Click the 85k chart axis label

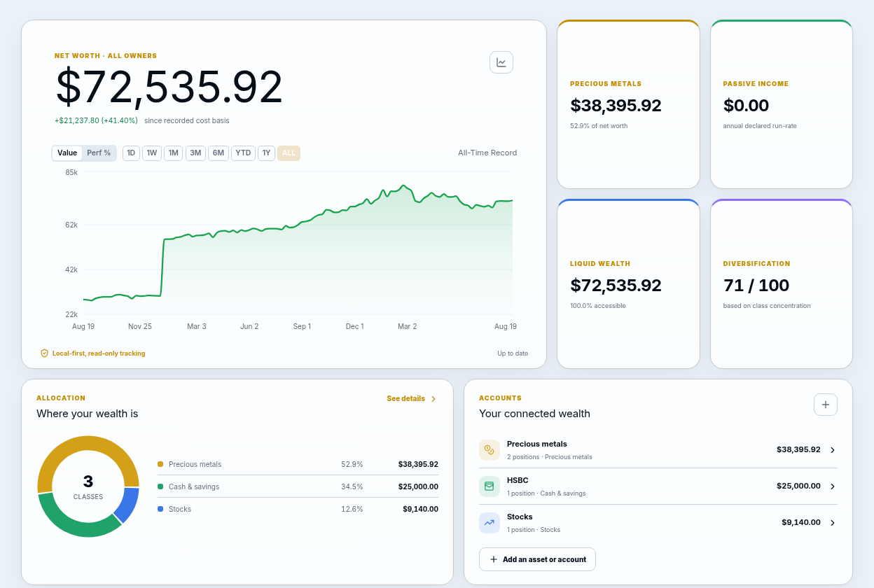71,172
